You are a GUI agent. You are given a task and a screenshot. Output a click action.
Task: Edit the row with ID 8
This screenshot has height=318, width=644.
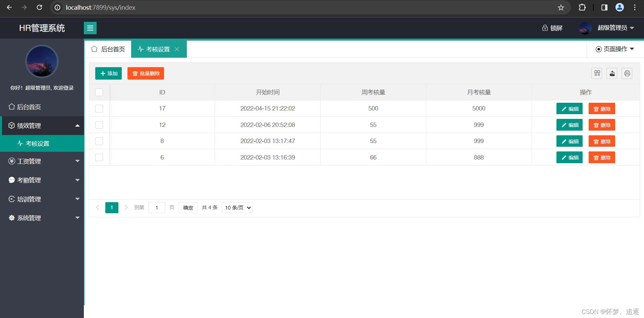[570, 141]
